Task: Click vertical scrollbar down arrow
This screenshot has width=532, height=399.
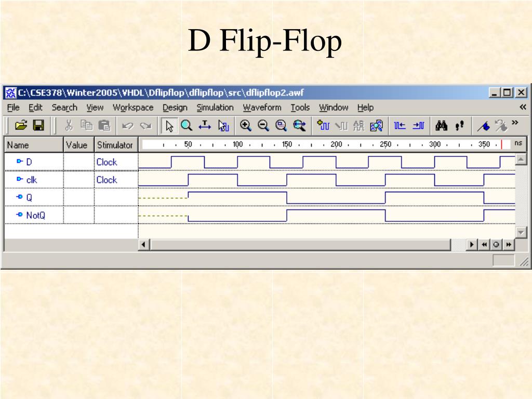Action: 521,232
